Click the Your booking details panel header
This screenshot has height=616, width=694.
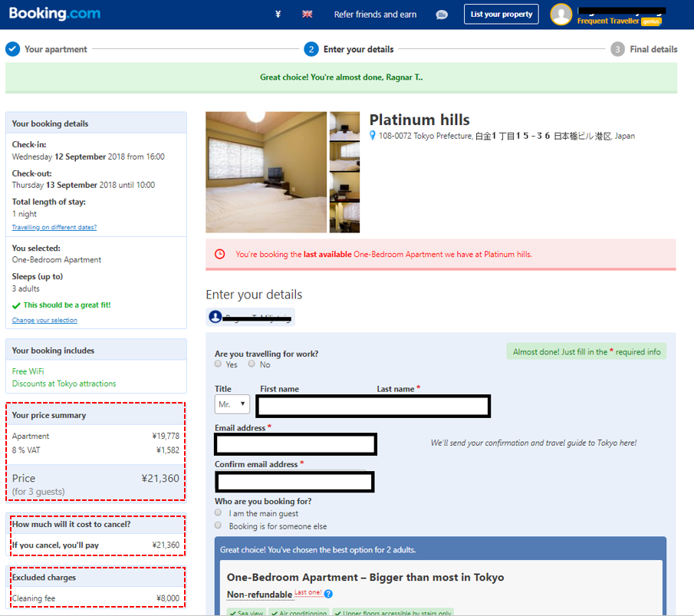pos(96,123)
